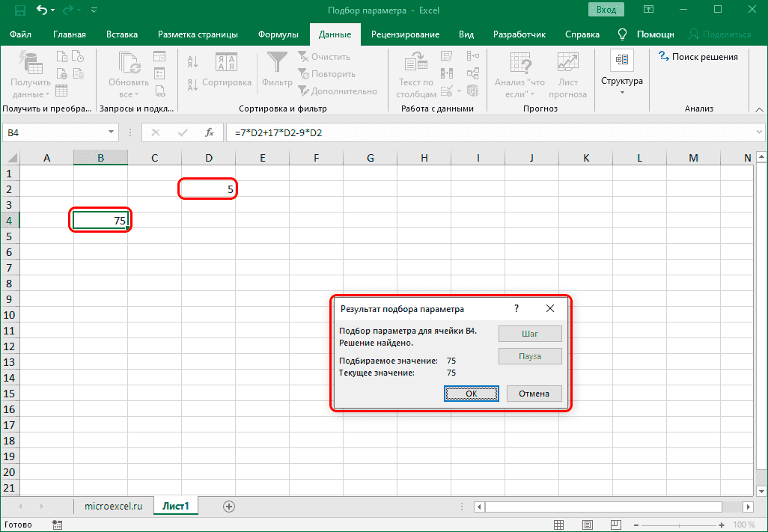Click the Forecast Sheet icon
The width and height of the screenshot is (768, 532).
[x=567, y=75]
